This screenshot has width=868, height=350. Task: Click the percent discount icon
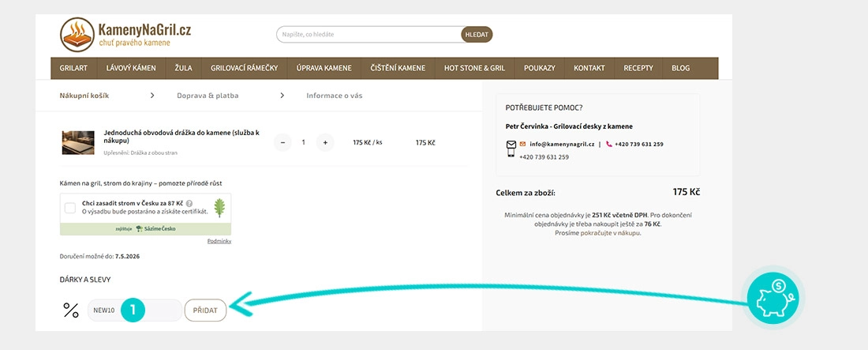pos(71,310)
